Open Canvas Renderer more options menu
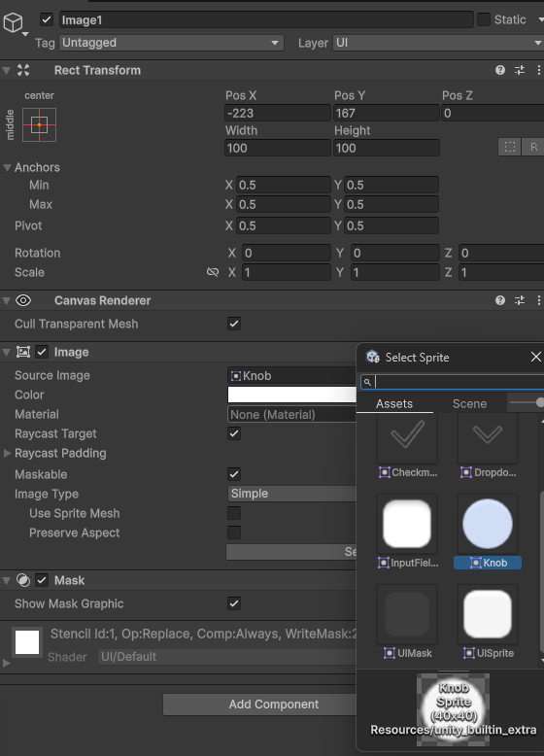 tap(539, 300)
